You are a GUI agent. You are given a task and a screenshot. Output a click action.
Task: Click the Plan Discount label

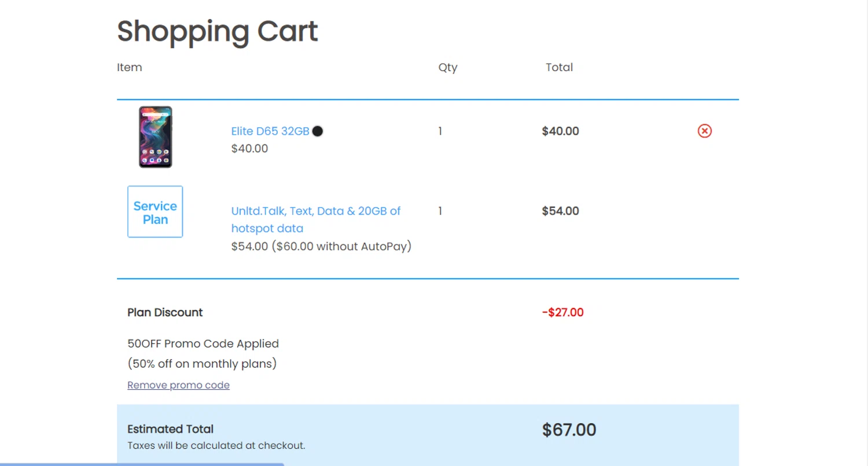165,313
